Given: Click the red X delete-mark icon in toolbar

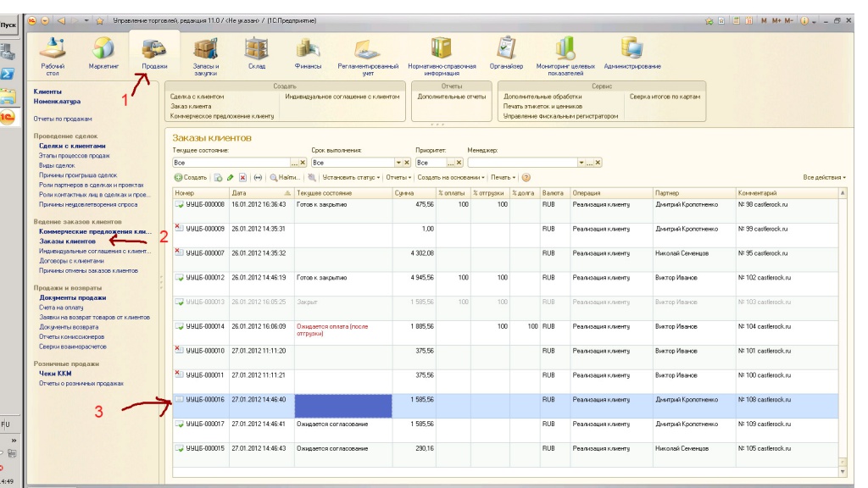Looking at the screenshot, I should 242,178.
